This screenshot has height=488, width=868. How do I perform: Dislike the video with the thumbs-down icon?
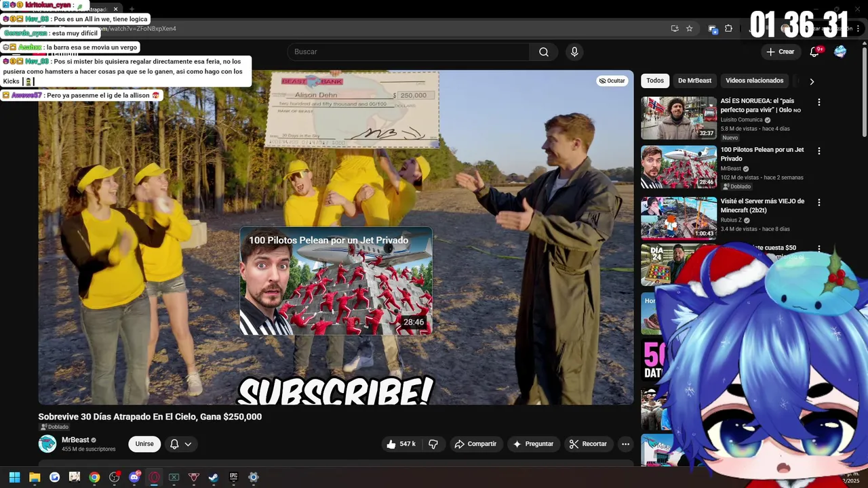[x=433, y=444]
